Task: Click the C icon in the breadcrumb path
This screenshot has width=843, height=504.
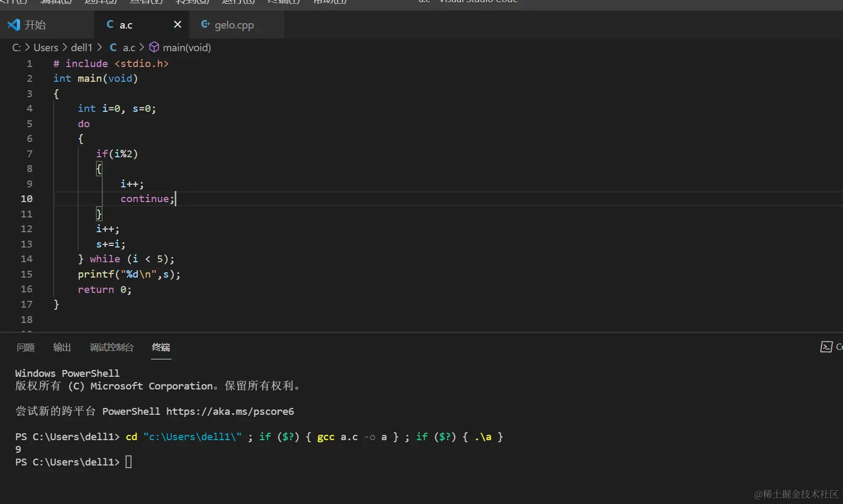Action: [113, 47]
